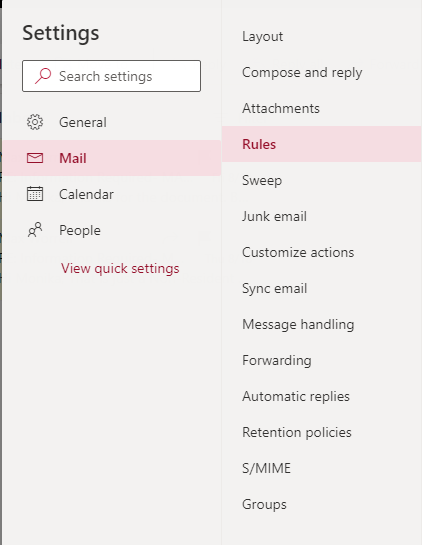422x545 pixels.
Task: Click the magnifier icon in search box
Action: click(43, 76)
